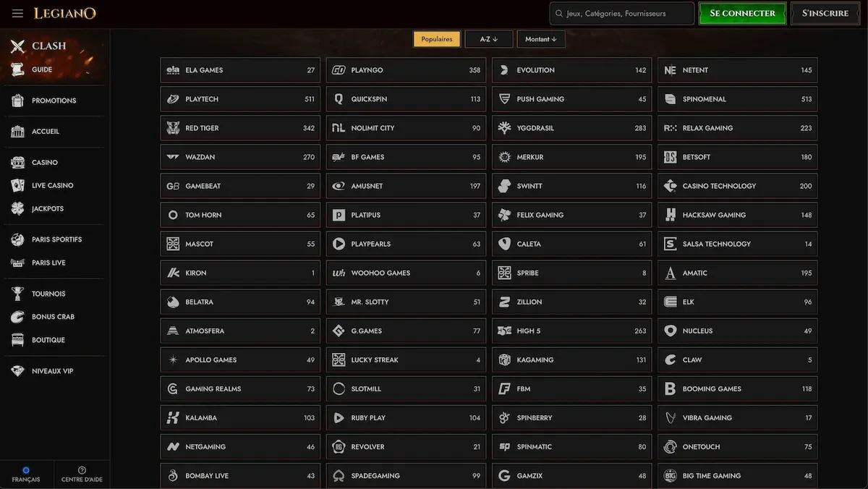
Task: Click the Legiano logo
Action: [x=65, y=14]
